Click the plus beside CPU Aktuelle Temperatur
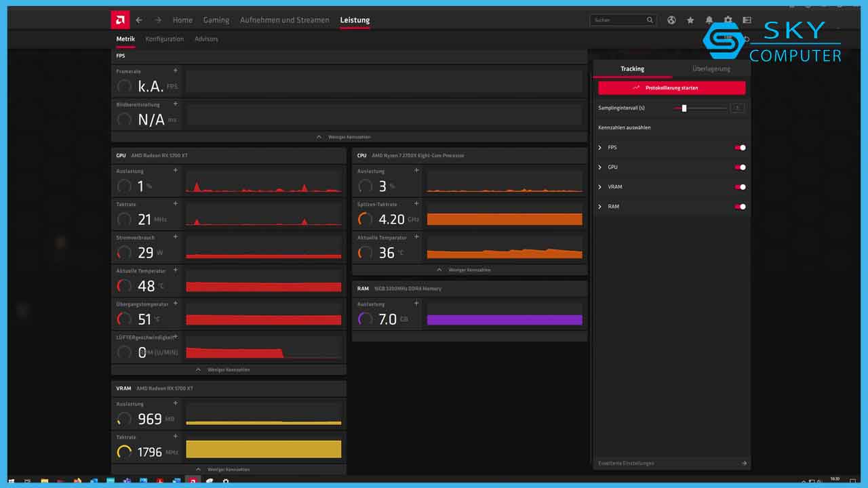Viewport: 868px width, 488px height. click(416, 237)
